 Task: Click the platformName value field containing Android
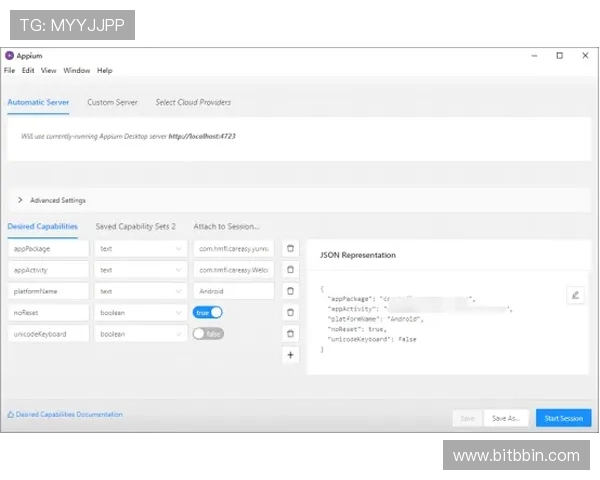click(233, 291)
